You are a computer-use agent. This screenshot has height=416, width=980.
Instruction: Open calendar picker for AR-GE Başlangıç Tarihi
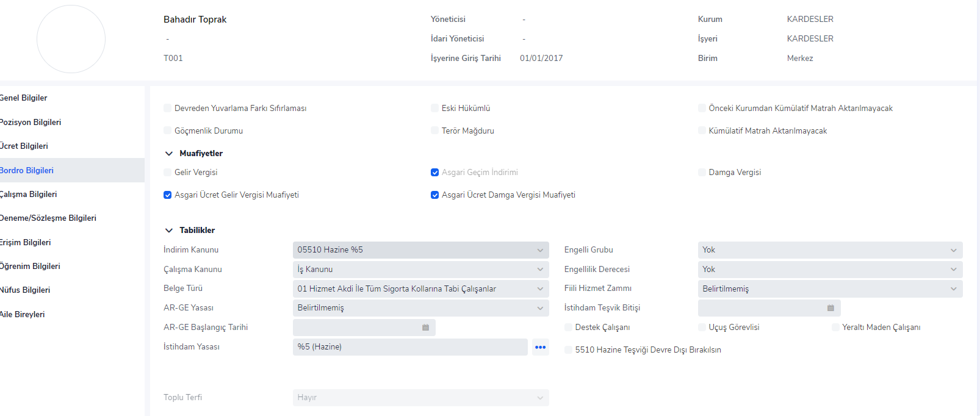(x=425, y=328)
